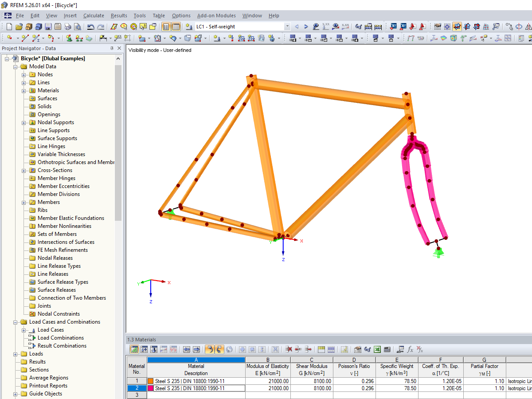Select Load Combinations in the navigator

61,338
